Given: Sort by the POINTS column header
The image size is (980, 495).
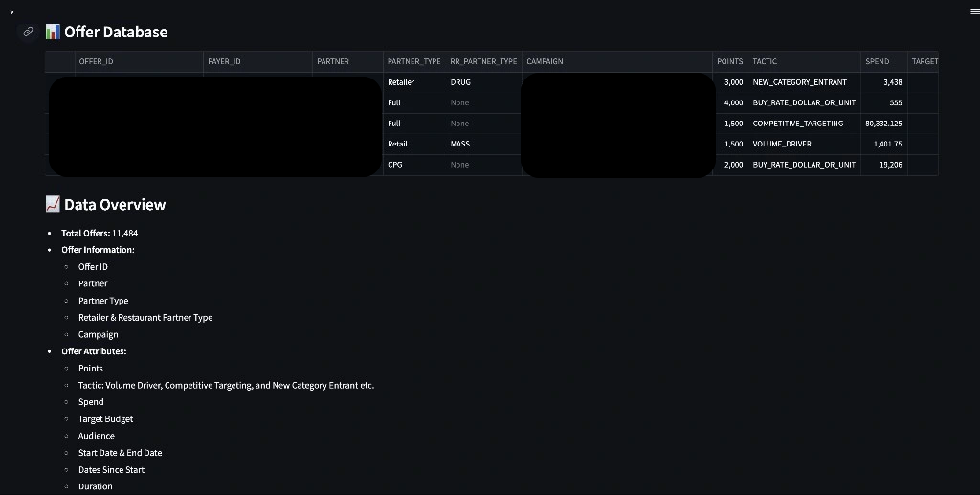Looking at the screenshot, I should tap(729, 61).
